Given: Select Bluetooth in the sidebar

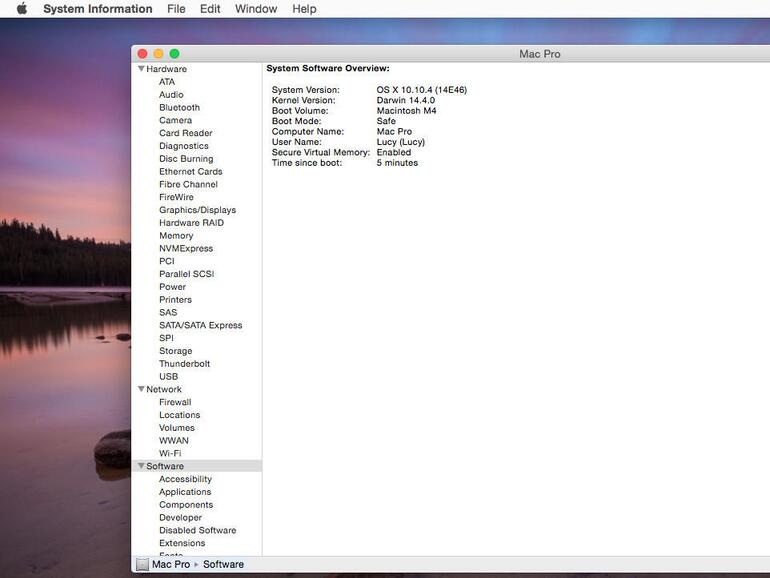Looking at the screenshot, I should pos(180,107).
